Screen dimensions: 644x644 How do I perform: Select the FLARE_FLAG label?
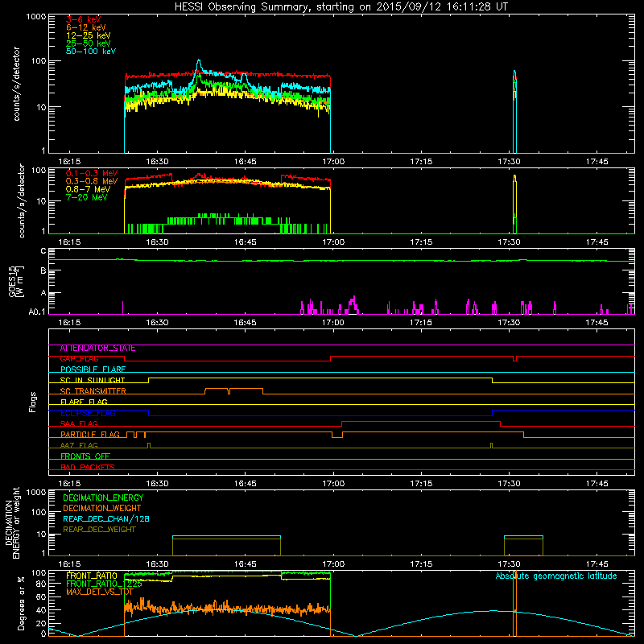pyautogui.click(x=84, y=402)
